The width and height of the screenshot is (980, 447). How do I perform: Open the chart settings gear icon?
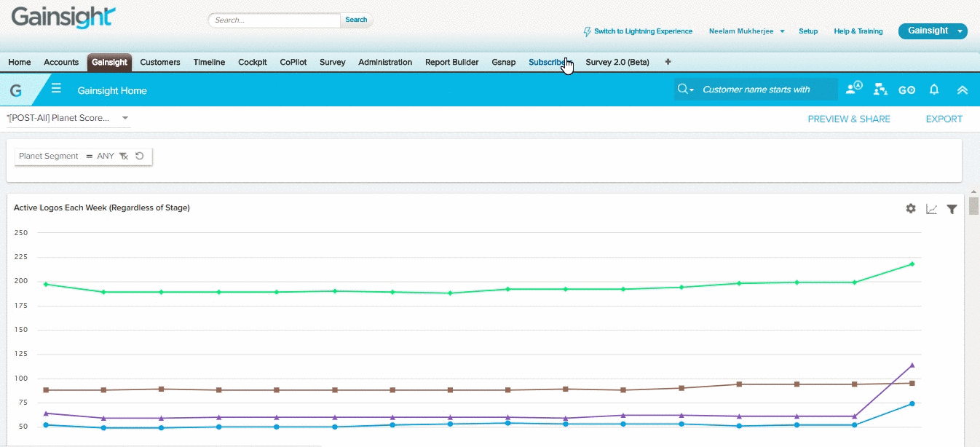[x=911, y=209]
